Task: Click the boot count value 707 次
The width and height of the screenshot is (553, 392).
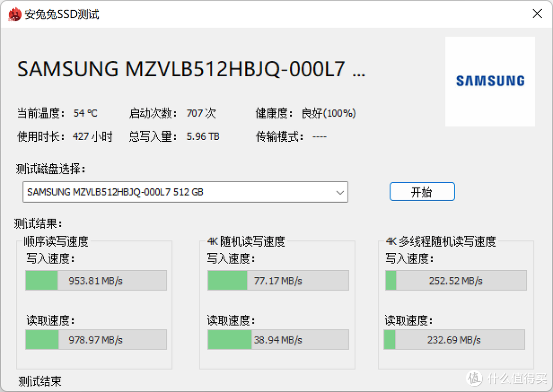Action: [x=201, y=113]
